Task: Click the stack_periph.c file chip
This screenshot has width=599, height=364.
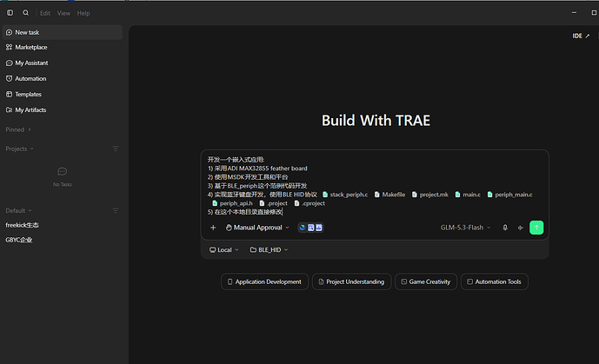Action: (345, 195)
